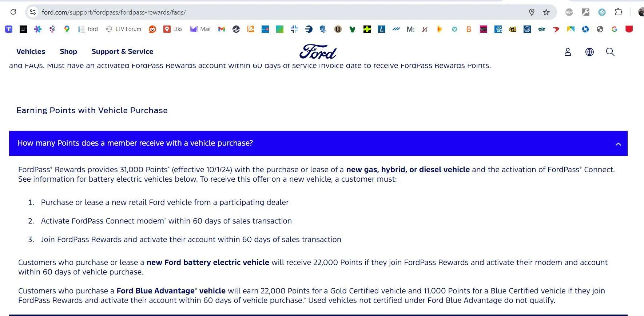
Task: Open the orange letter B bookmark
Action: tap(469, 29)
